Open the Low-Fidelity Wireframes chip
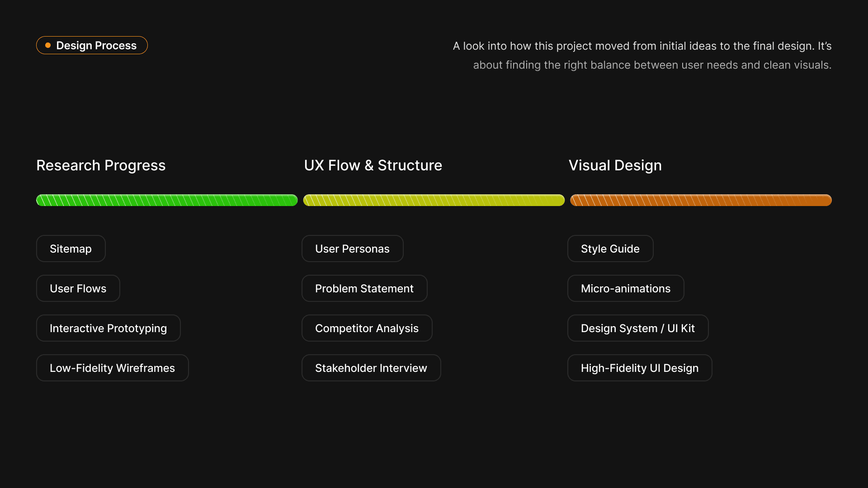 (x=112, y=368)
